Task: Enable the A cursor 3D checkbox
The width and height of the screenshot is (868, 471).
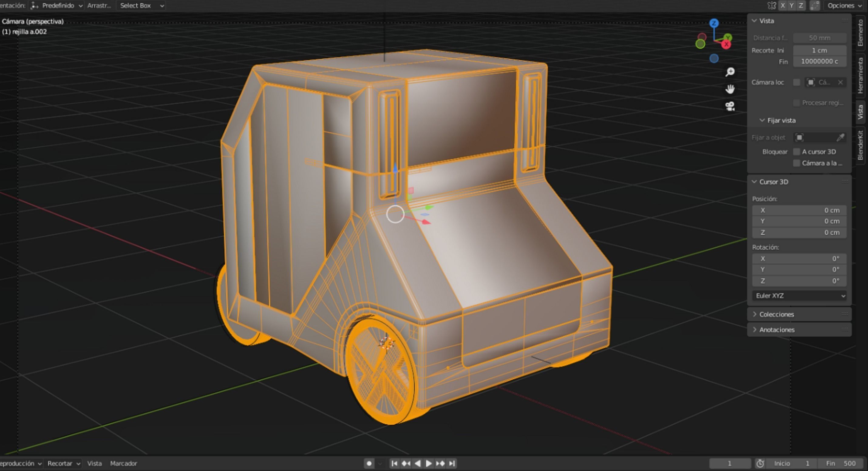Action: point(797,152)
